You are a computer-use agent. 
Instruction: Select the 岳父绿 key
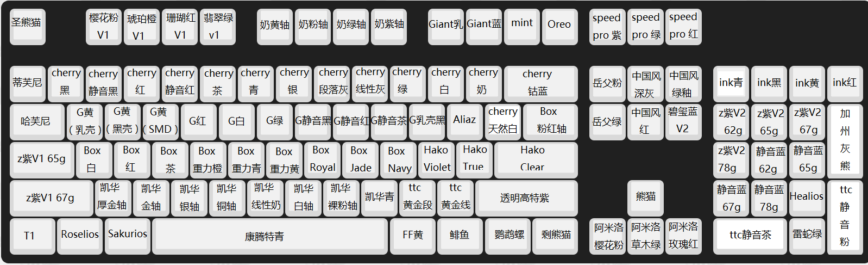[x=607, y=121]
